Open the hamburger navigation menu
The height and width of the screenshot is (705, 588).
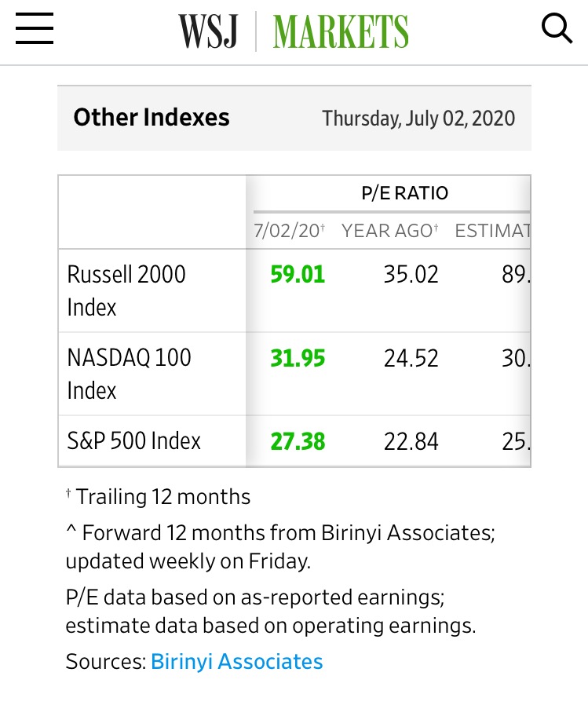pyautogui.click(x=35, y=30)
